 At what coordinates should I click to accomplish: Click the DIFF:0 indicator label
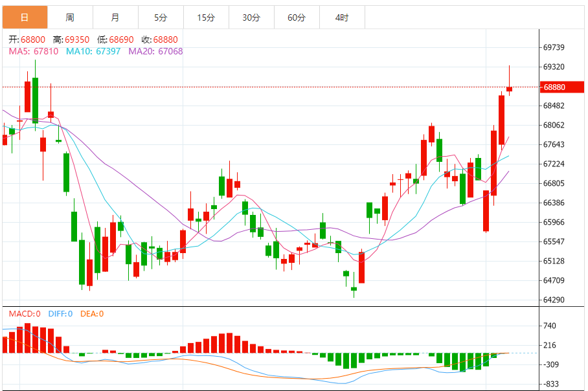pyautogui.click(x=60, y=314)
